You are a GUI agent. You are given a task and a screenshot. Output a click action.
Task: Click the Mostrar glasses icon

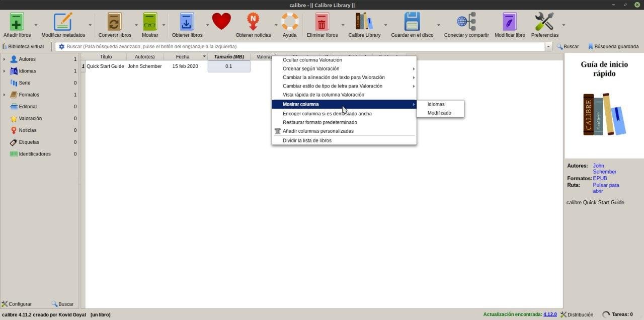(x=150, y=22)
